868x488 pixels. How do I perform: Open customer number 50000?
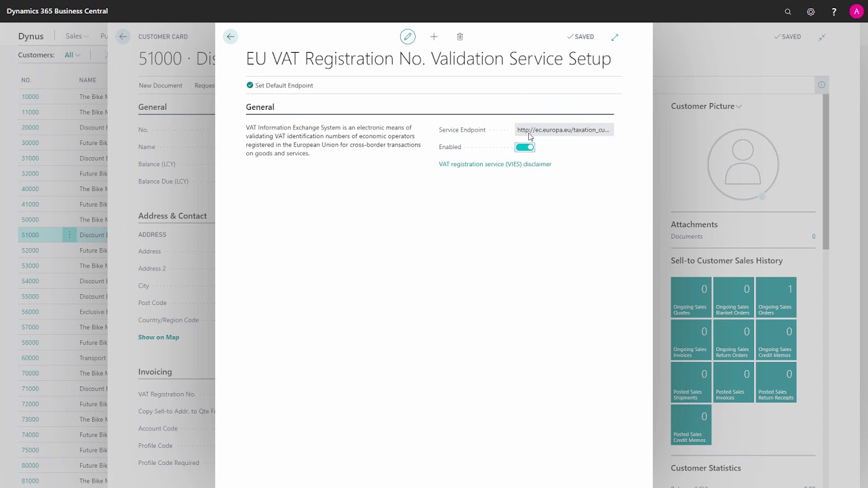30,220
